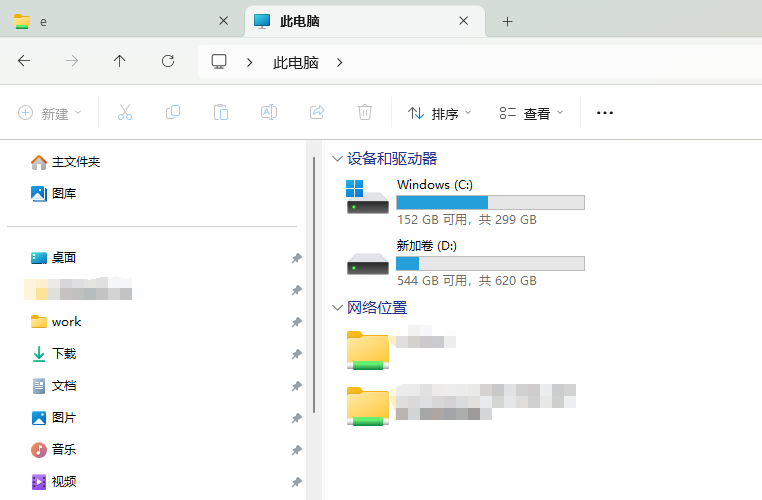The height and width of the screenshot is (500, 762).
Task: Click the Rename icon in toolbar
Action: tap(269, 112)
